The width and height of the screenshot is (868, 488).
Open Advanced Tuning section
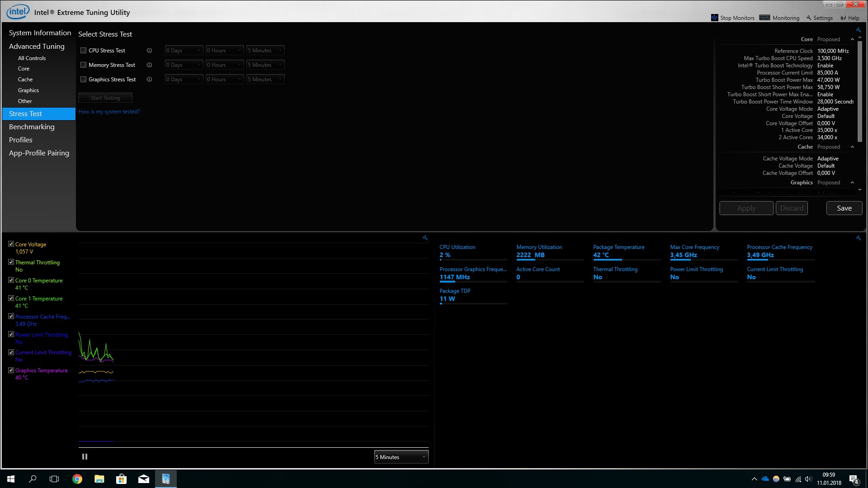point(37,47)
